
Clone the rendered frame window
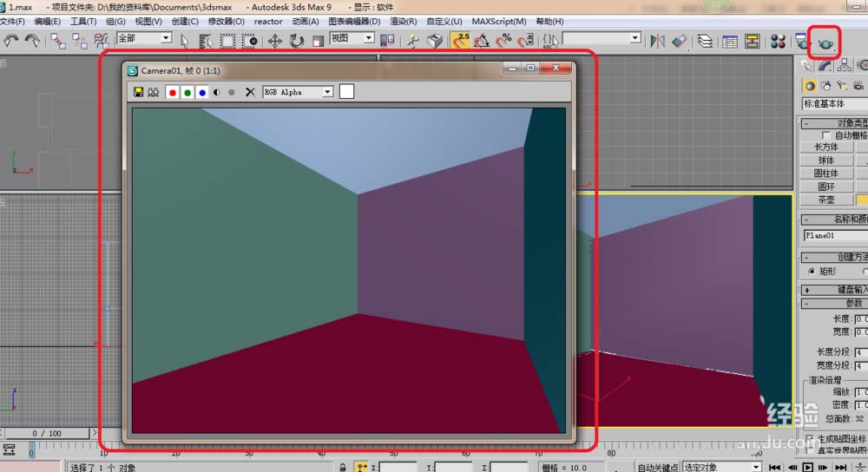(x=153, y=92)
